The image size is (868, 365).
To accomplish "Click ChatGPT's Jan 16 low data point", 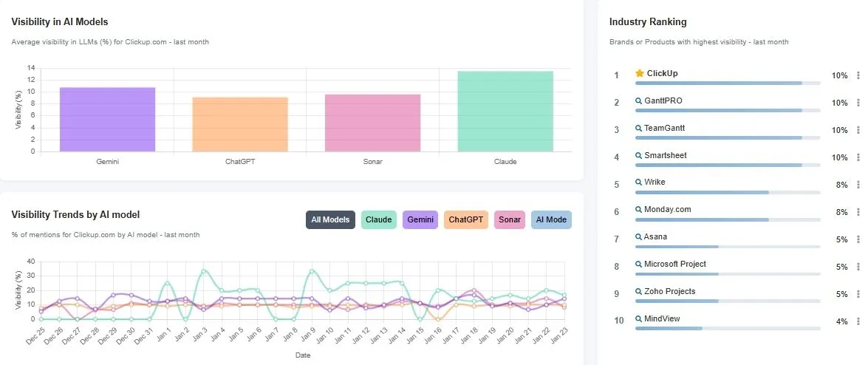I will coord(438,319).
